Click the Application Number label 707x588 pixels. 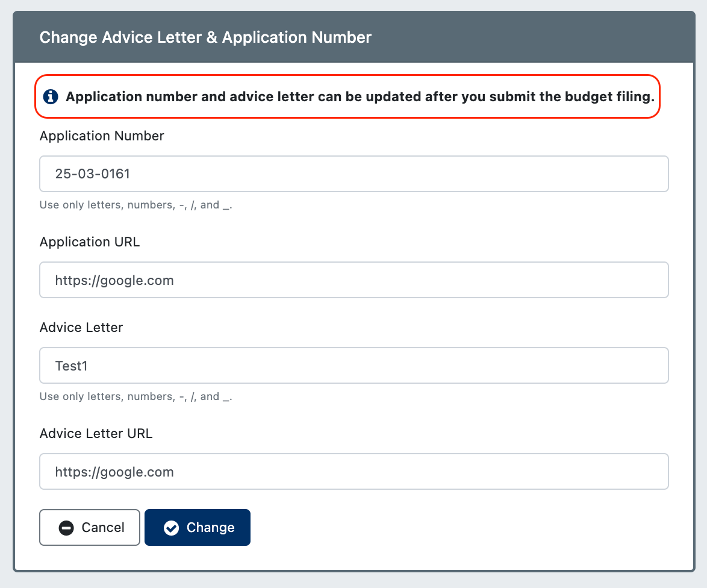(x=102, y=136)
